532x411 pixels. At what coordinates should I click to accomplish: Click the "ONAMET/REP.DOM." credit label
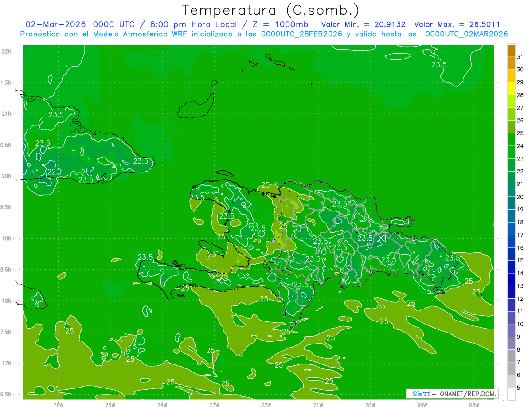pyautogui.click(x=468, y=394)
